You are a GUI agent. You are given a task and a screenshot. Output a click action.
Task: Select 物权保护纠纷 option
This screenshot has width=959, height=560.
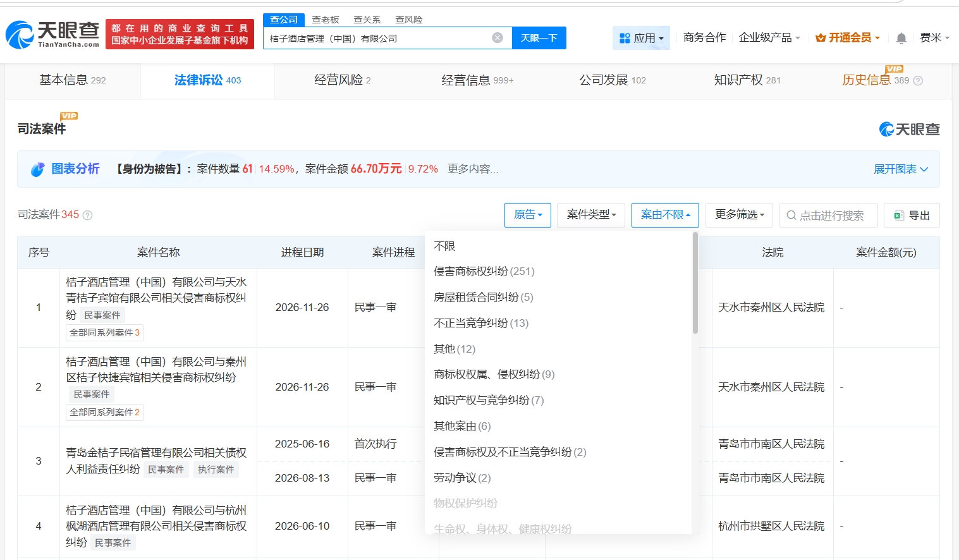[465, 504]
